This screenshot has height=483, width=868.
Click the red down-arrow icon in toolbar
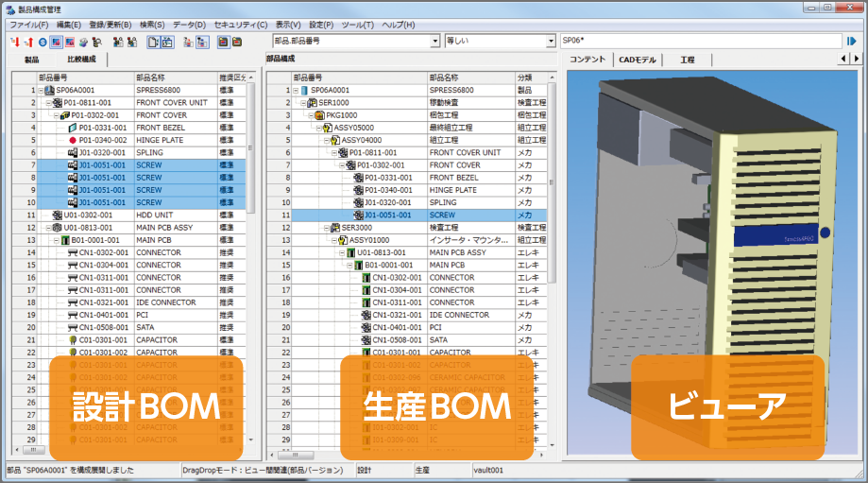(x=13, y=42)
